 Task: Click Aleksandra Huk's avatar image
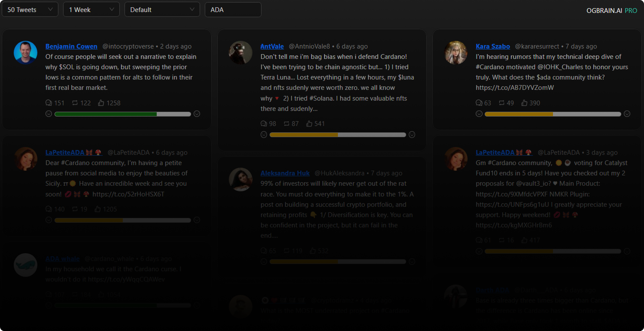click(240, 179)
